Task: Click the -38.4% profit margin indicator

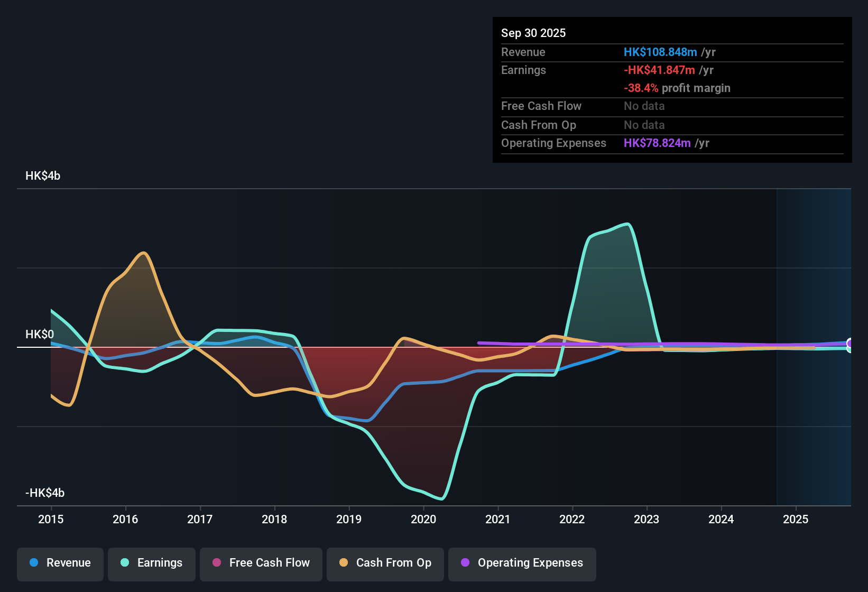Action: [x=640, y=88]
